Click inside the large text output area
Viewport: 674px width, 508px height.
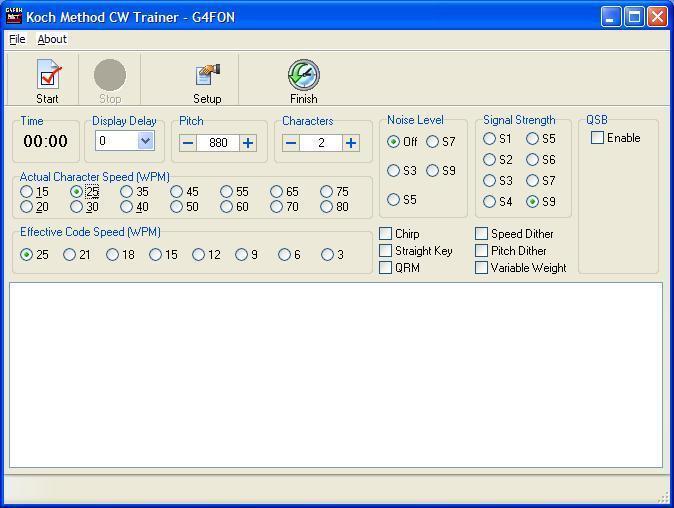pos(335,375)
